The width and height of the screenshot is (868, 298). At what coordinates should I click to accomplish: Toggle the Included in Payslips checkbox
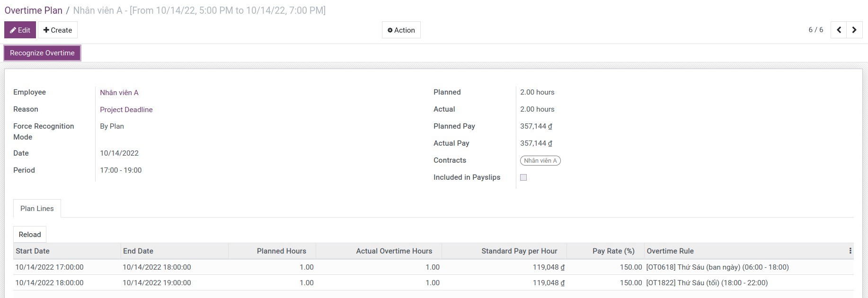point(523,177)
